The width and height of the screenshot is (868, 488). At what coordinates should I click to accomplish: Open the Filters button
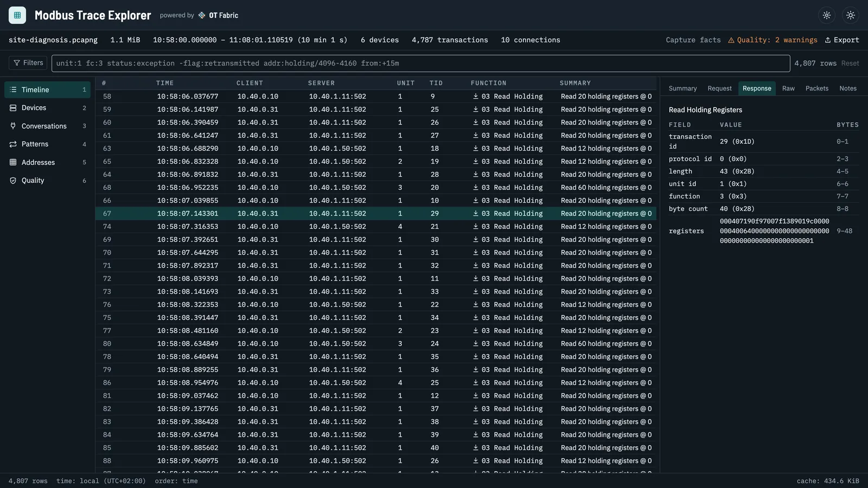(28, 63)
